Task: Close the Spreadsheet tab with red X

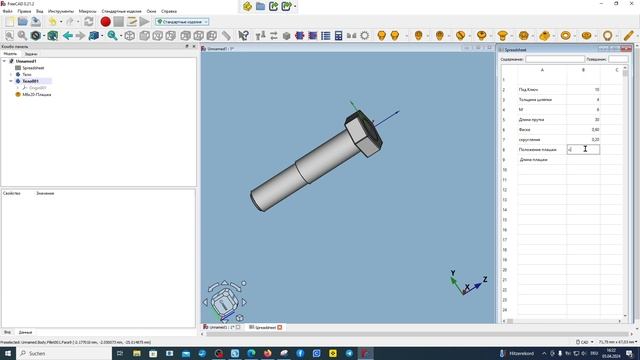Action: click(x=280, y=327)
